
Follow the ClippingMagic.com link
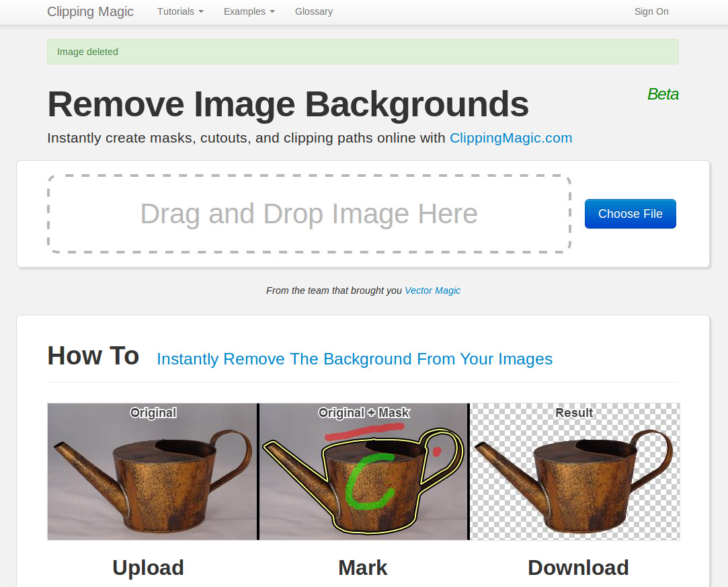tap(511, 138)
